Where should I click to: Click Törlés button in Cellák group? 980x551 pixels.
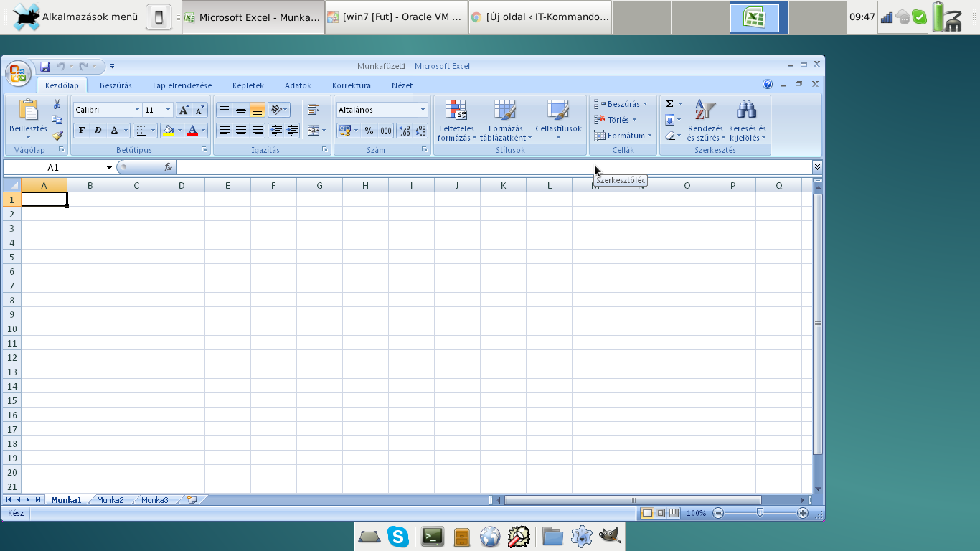616,120
